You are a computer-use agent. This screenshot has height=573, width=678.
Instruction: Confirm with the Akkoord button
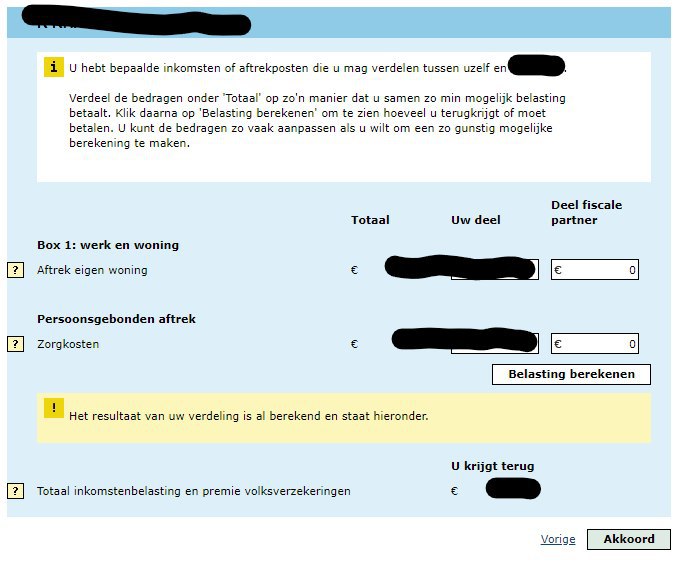[x=629, y=539]
